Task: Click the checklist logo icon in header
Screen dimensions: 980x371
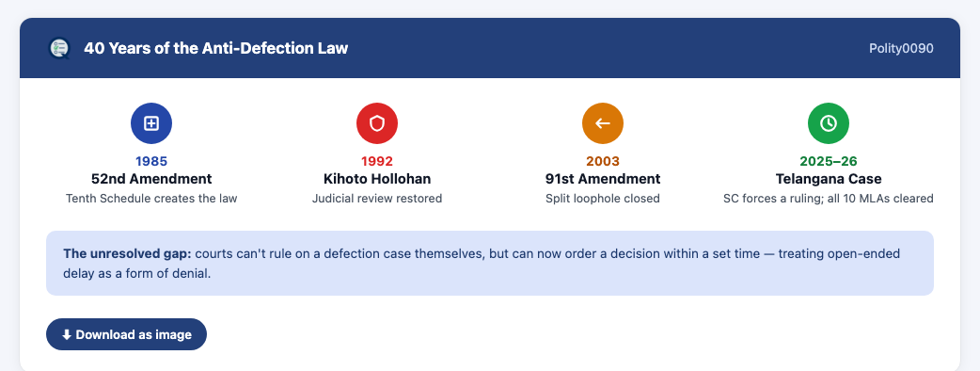Action: point(59,48)
